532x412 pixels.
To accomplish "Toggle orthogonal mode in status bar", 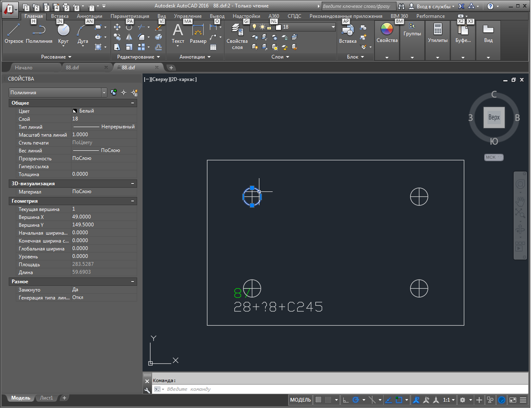I will click(345, 400).
